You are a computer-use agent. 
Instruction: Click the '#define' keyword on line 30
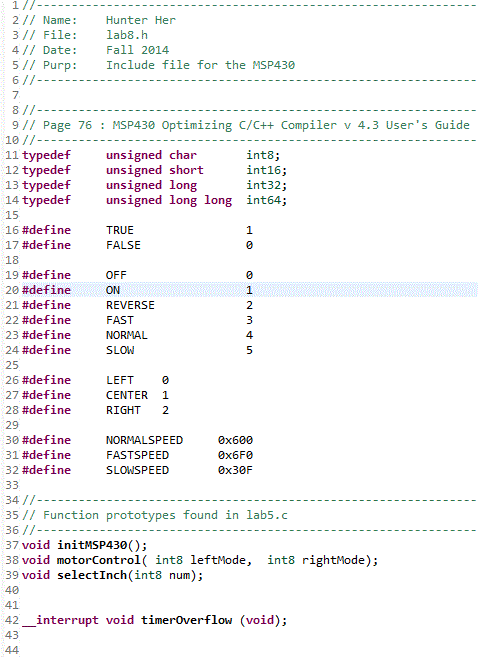pos(46,440)
